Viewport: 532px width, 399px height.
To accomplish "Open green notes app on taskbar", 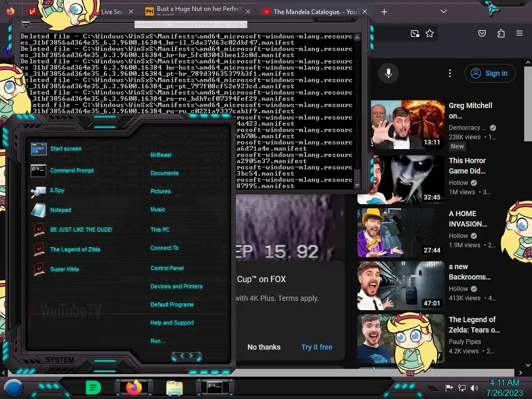I will coord(93,388).
